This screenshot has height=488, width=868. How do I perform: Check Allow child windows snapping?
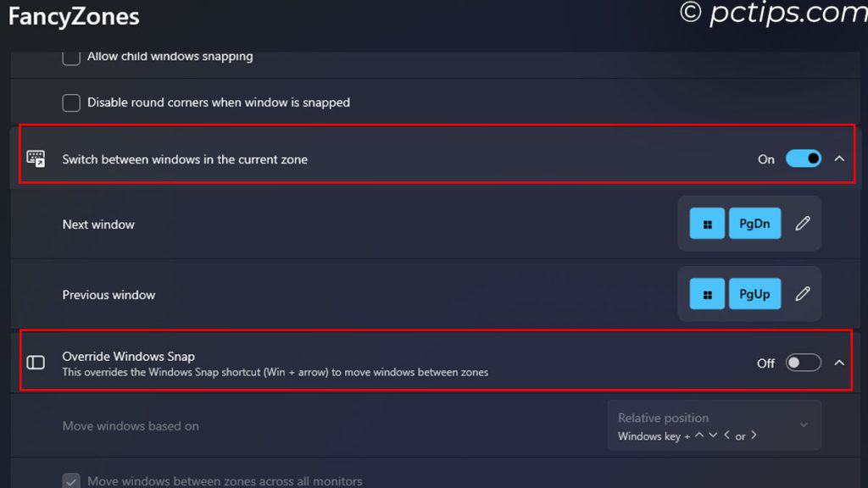tap(72, 57)
